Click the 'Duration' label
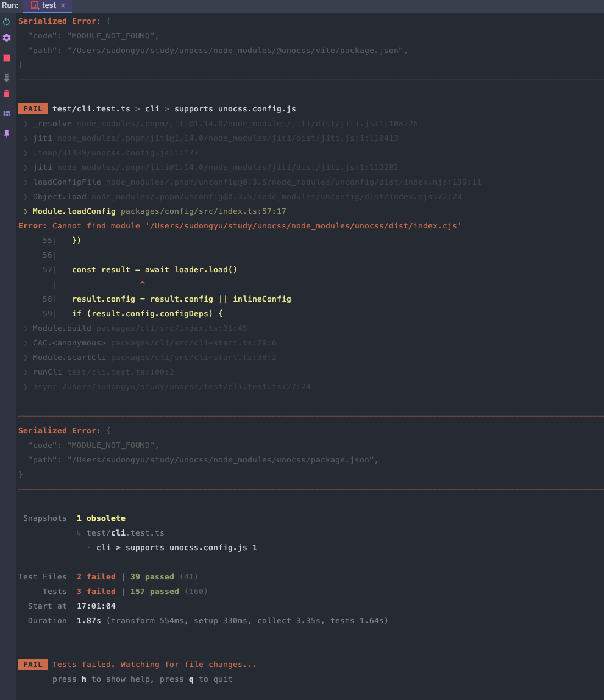The width and height of the screenshot is (604, 700). [x=48, y=621]
